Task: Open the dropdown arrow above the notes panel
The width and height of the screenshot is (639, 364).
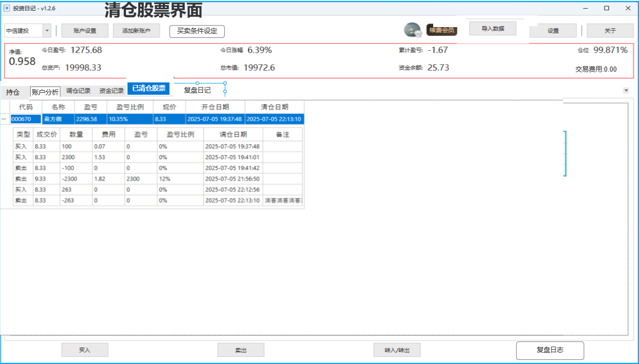Action: click(625, 90)
